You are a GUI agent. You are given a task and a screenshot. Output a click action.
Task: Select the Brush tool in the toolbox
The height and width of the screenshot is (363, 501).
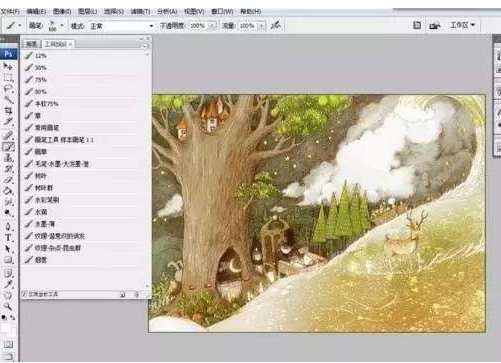[x=8, y=147]
